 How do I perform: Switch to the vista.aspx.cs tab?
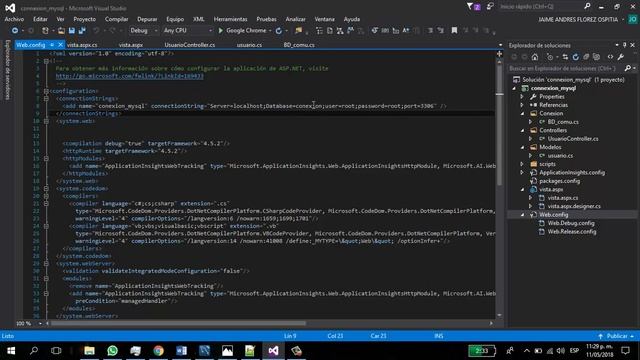click(82, 45)
